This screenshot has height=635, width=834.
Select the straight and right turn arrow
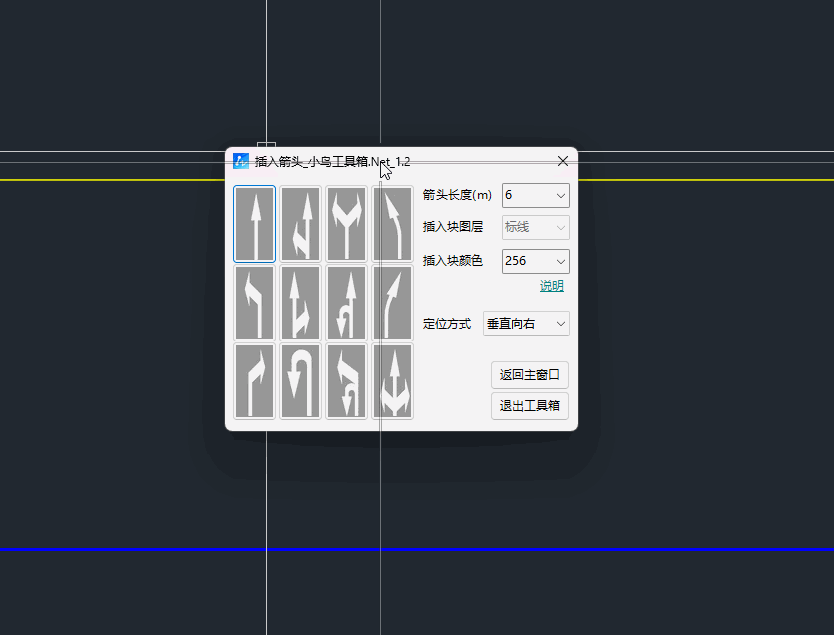click(x=301, y=302)
